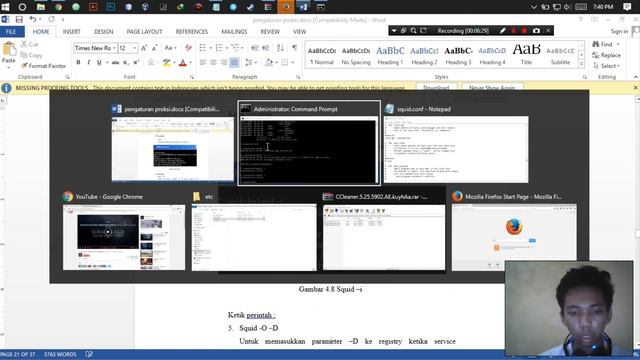The image size is (640, 360).
Task: Select Mozilla Firefox Start Page thumbnail
Action: 514,231
